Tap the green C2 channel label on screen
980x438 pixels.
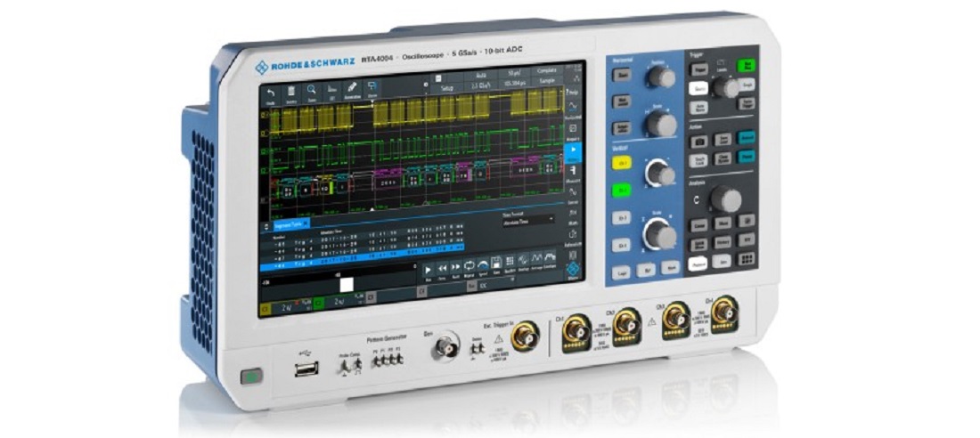point(319,303)
